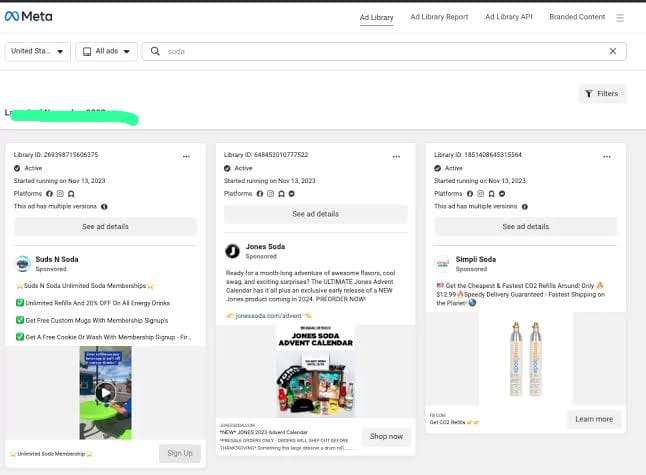This screenshot has width=646, height=475.
Task: Open the All ads category dropdown
Action: pyautogui.click(x=107, y=51)
